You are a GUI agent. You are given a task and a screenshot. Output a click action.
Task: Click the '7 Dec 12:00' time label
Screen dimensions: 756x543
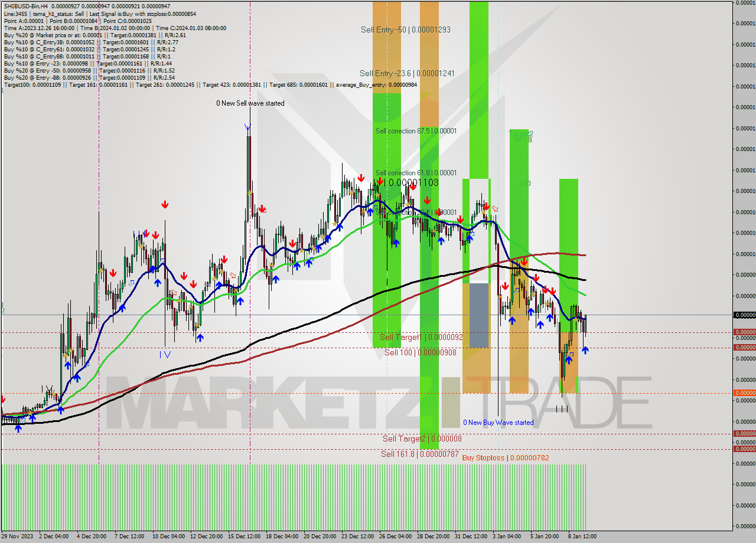click(129, 537)
